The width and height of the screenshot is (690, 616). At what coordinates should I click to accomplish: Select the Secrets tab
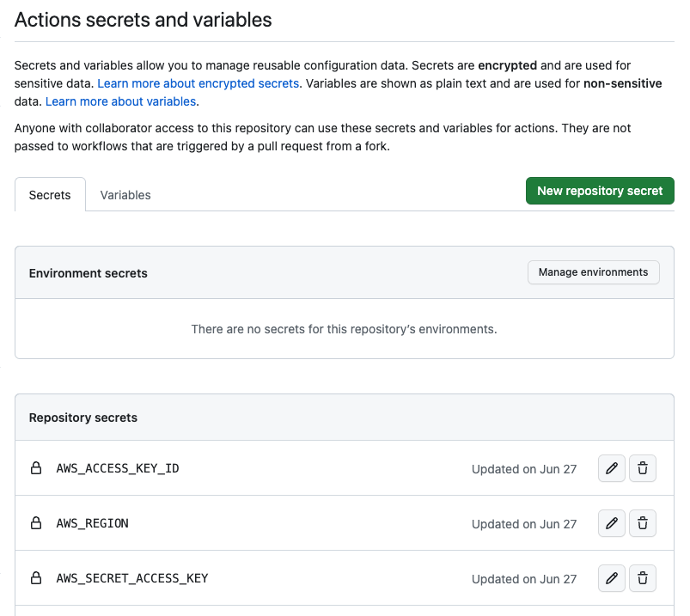50,195
